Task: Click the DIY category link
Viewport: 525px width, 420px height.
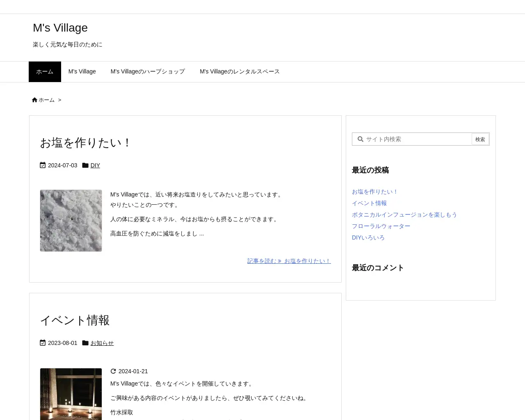Action: click(95, 165)
